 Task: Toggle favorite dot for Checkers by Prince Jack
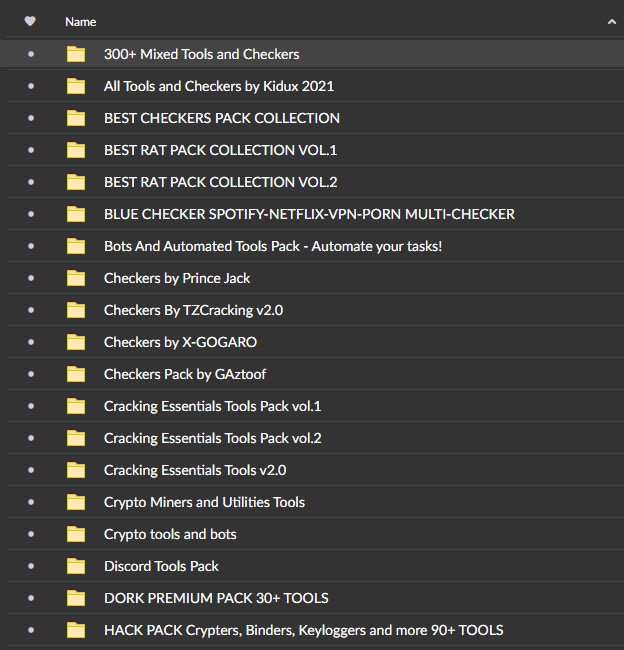click(31, 278)
